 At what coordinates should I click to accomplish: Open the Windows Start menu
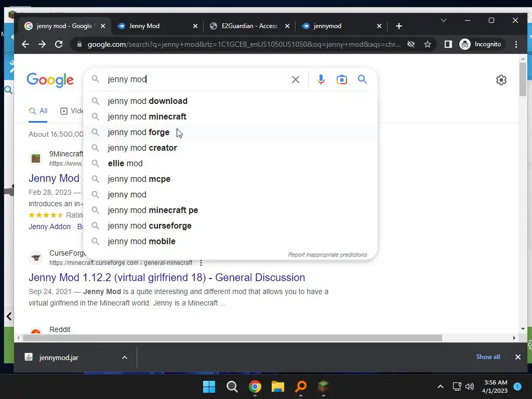pos(209,387)
